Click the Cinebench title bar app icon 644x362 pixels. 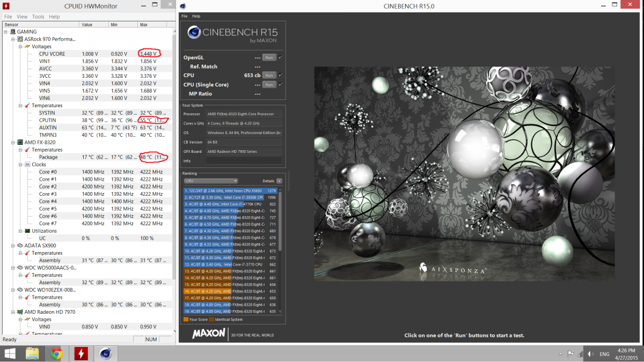pyautogui.click(x=183, y=6)
